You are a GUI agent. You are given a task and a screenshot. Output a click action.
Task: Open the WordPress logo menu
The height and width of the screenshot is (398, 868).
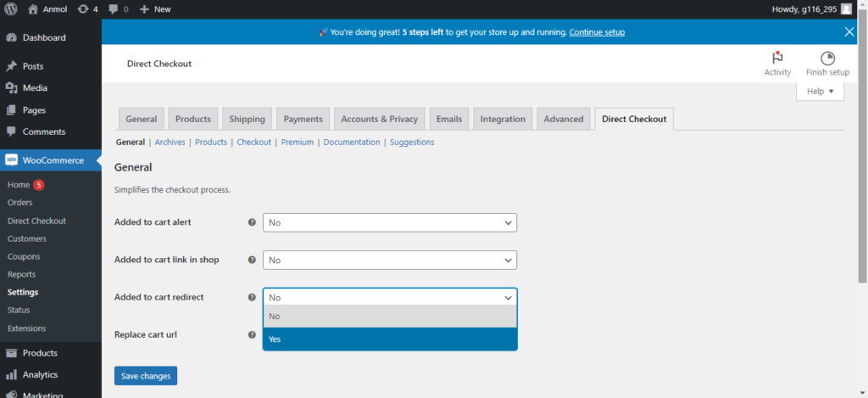pos(11,8)
